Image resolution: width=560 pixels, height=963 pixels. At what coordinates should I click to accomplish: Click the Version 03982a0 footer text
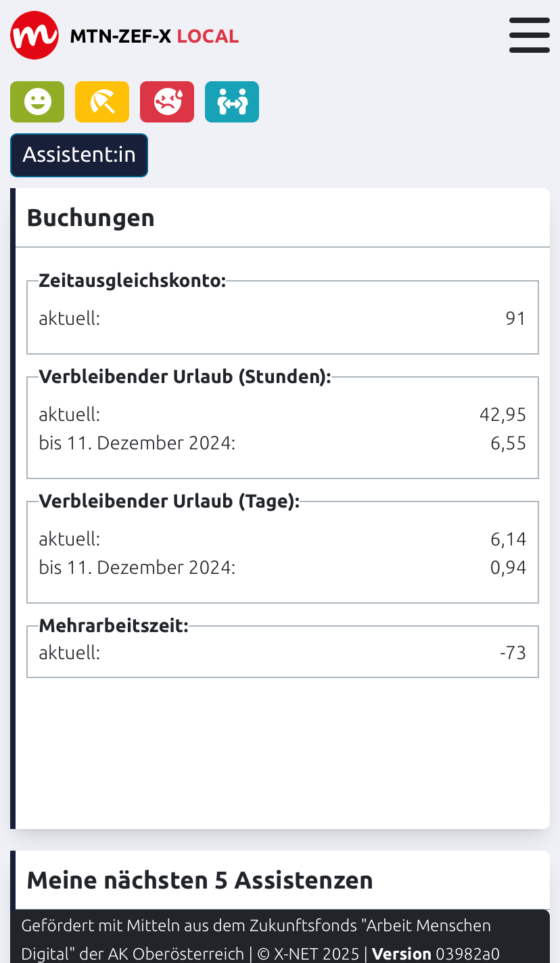click(436, 954)
